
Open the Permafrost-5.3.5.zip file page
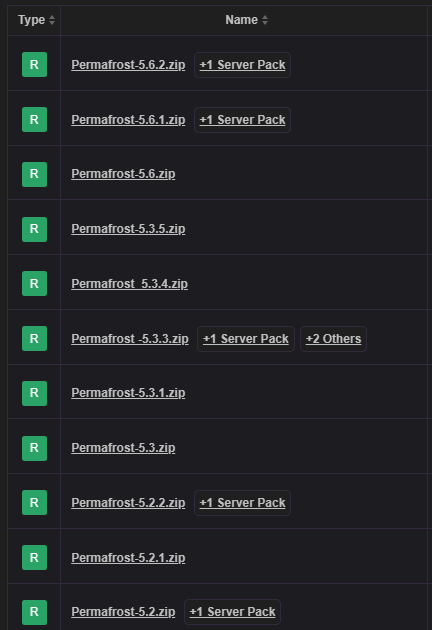pos(128,229)
